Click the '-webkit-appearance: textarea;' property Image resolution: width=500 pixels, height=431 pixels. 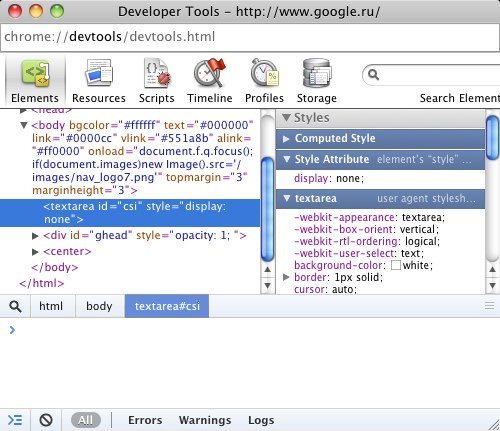point(369,218)
